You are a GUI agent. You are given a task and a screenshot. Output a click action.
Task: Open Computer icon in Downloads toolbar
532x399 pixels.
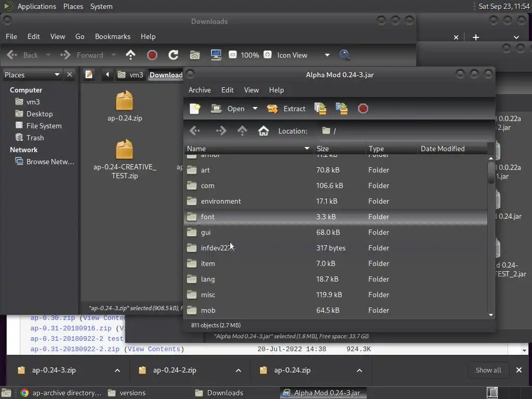click(x=216, y=55)
